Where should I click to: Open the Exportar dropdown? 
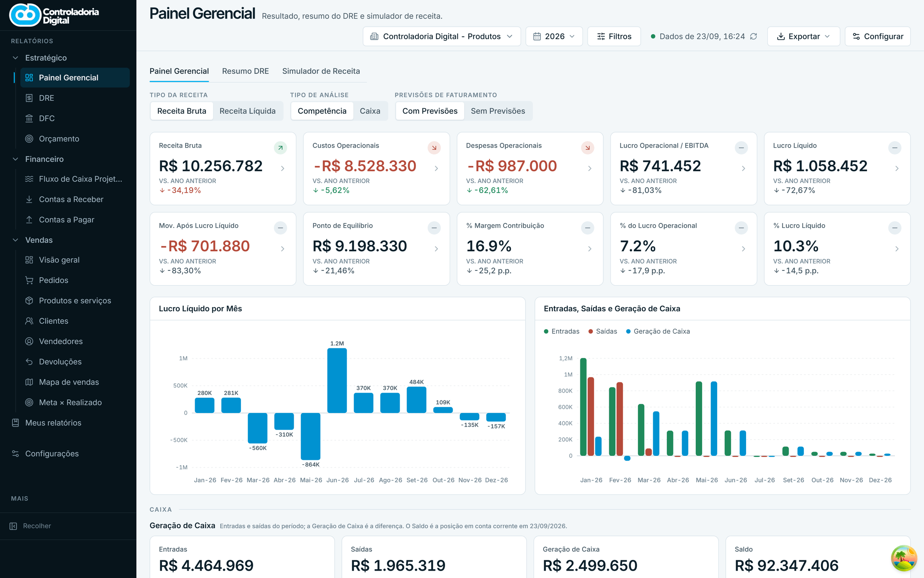pyautogui.click(x=803, y=36)
